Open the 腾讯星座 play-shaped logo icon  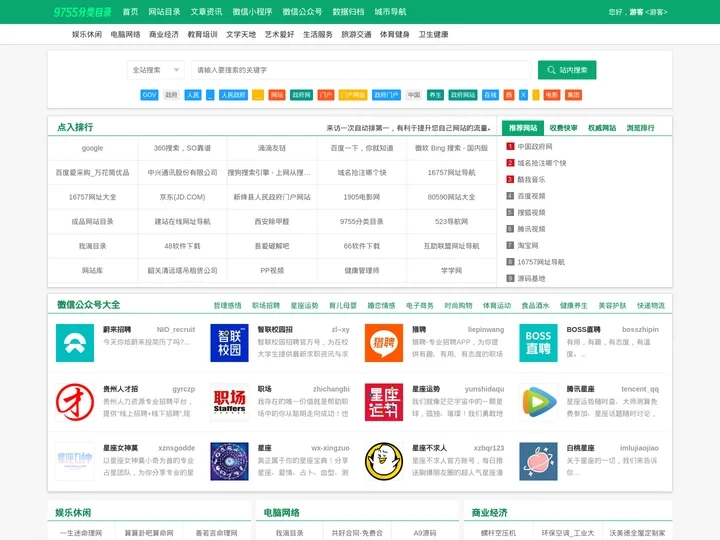pos(538,402)
